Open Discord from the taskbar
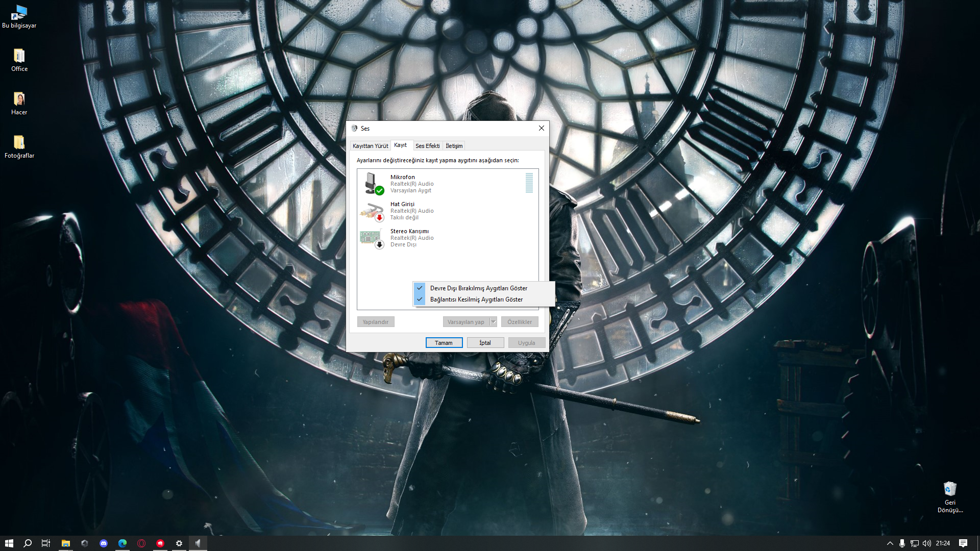The height and width of the screenshot is (551, 980). (104, 543)
